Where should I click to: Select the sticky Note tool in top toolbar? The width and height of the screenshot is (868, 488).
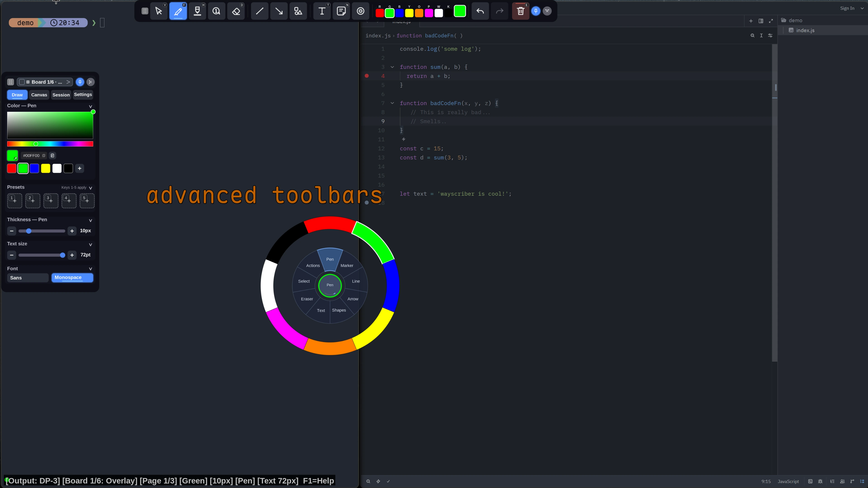pos(341,11)
